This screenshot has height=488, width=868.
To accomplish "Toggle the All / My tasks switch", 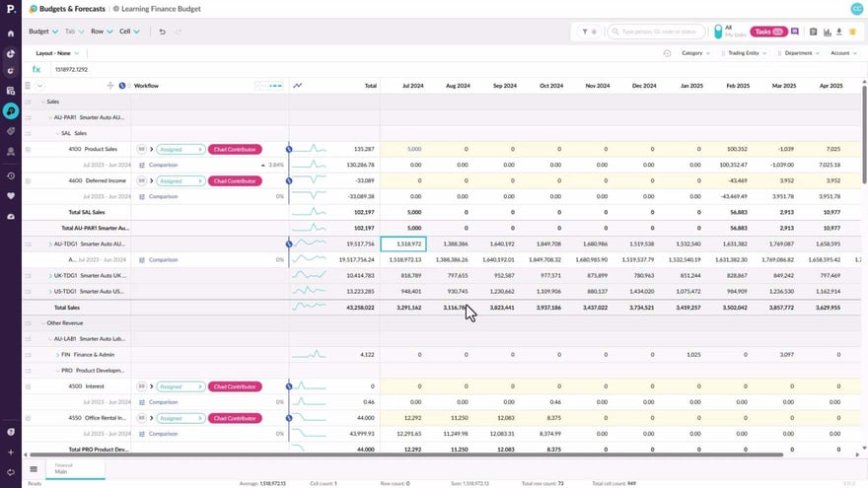I will tap(716, 32).
